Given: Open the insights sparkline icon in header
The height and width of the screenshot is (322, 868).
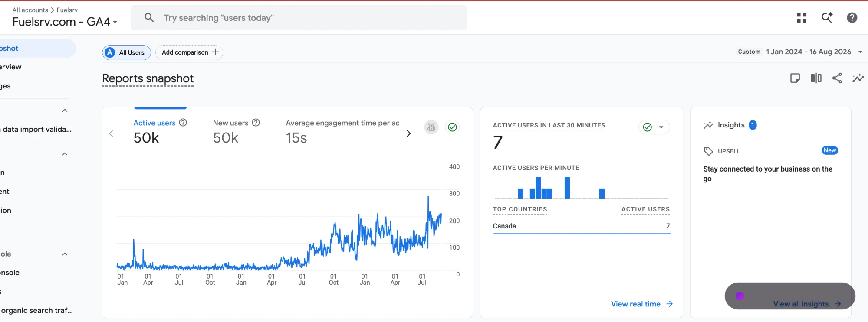Looking at the screenshot, I should (x=858, y=78).
